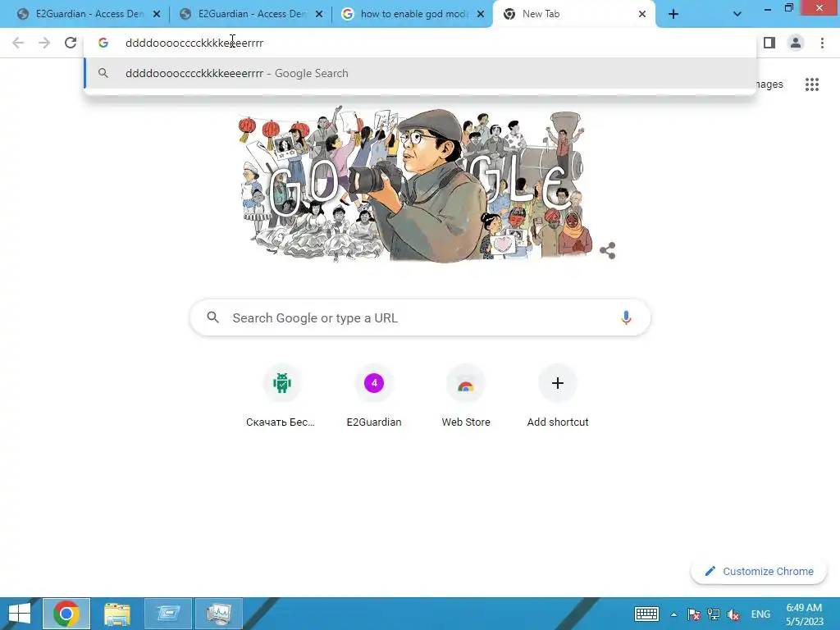Open the Action Center flag icon
This screenshot has height=630, width=840.
coord(694,614)
